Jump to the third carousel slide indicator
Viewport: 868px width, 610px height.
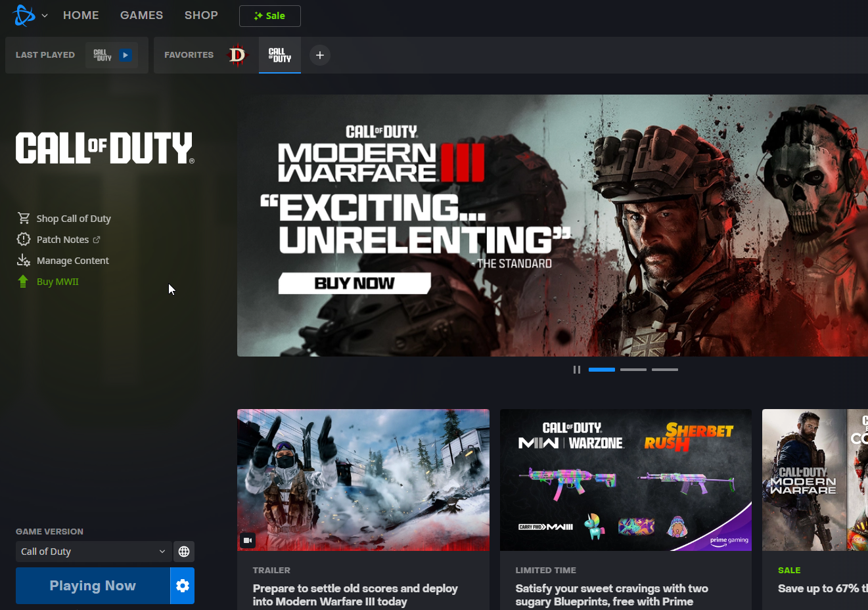click(665, 370)
